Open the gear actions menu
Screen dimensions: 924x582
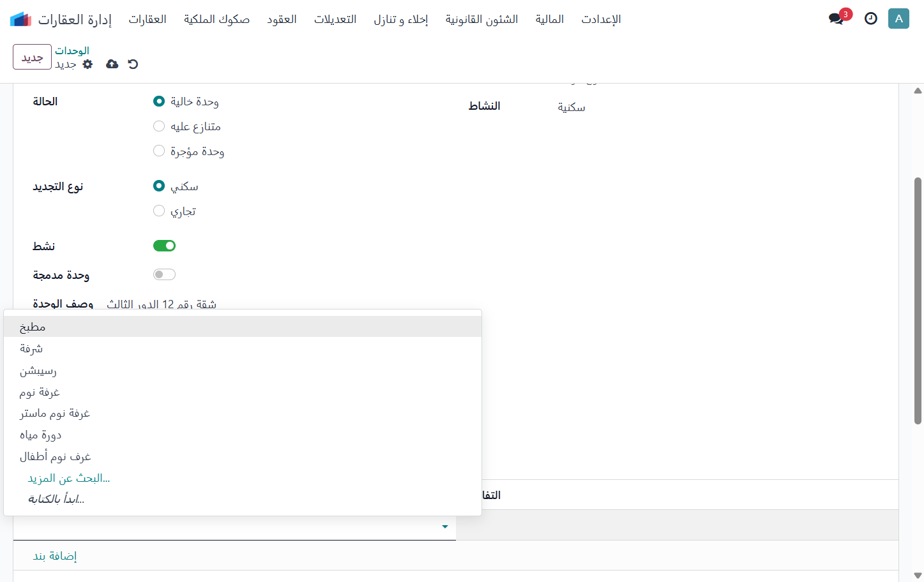pos(88,64)
